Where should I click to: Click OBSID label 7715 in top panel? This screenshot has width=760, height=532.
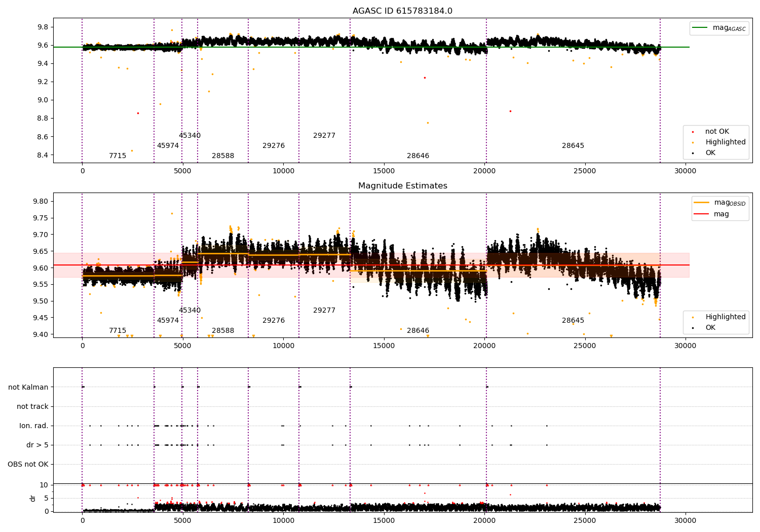118,156
